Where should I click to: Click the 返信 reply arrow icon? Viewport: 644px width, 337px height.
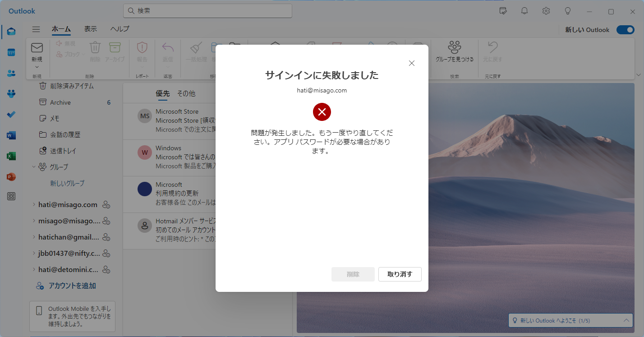(x=168, y=47)
